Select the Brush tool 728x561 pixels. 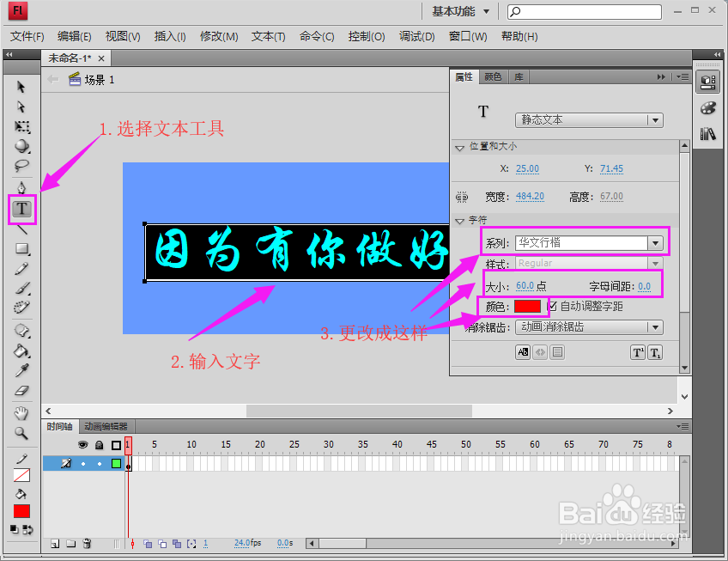click(21, 288)
